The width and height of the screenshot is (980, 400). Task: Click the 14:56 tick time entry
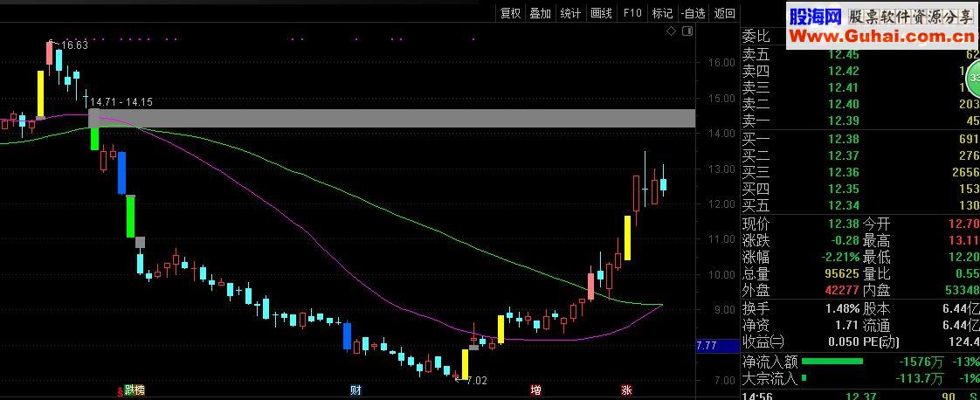click(757, 396)
